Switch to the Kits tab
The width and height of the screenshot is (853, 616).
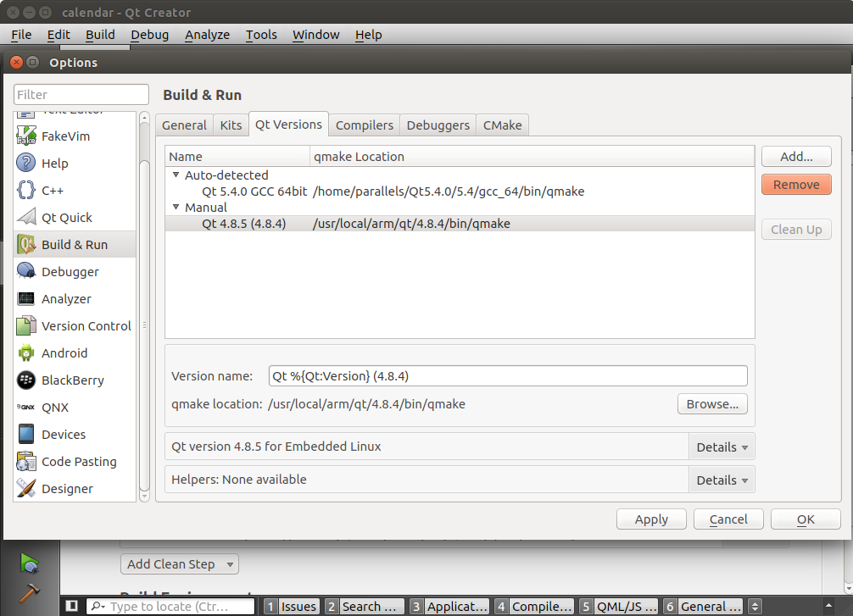(x=231, y=125)
